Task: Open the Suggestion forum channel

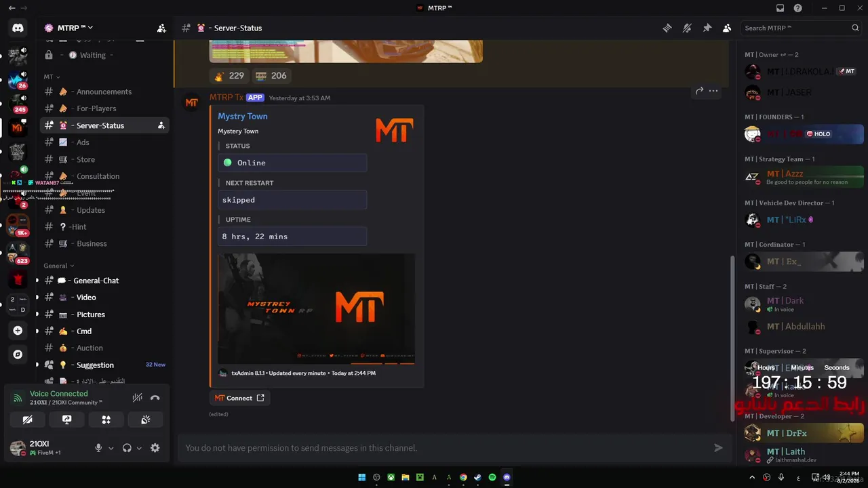Action: click(104, 365)
